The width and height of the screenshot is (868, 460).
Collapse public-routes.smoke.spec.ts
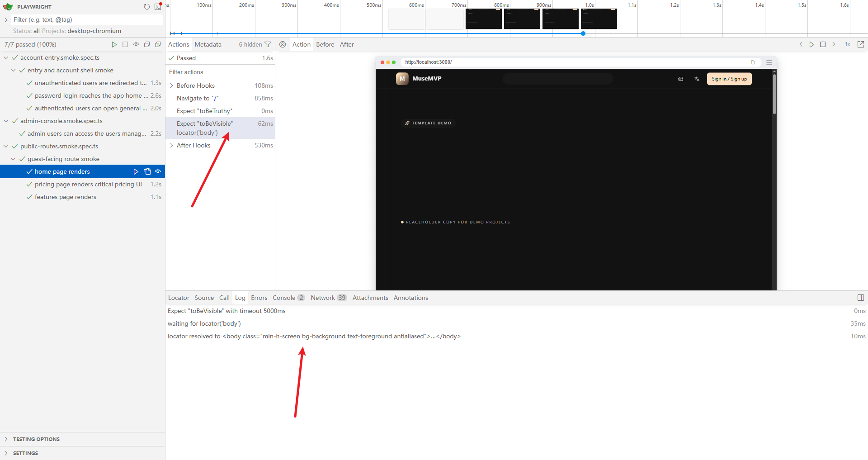[x=6, y=146]
